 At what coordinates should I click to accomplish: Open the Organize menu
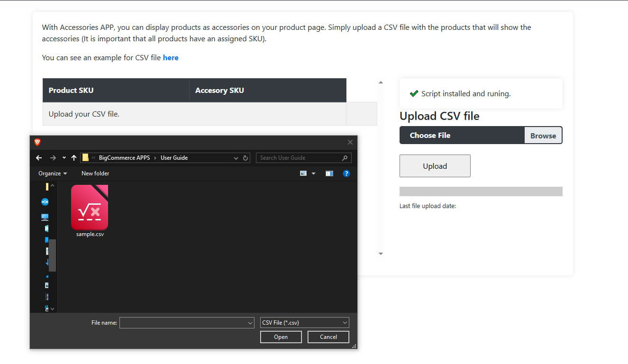click(x=53, y=173)
